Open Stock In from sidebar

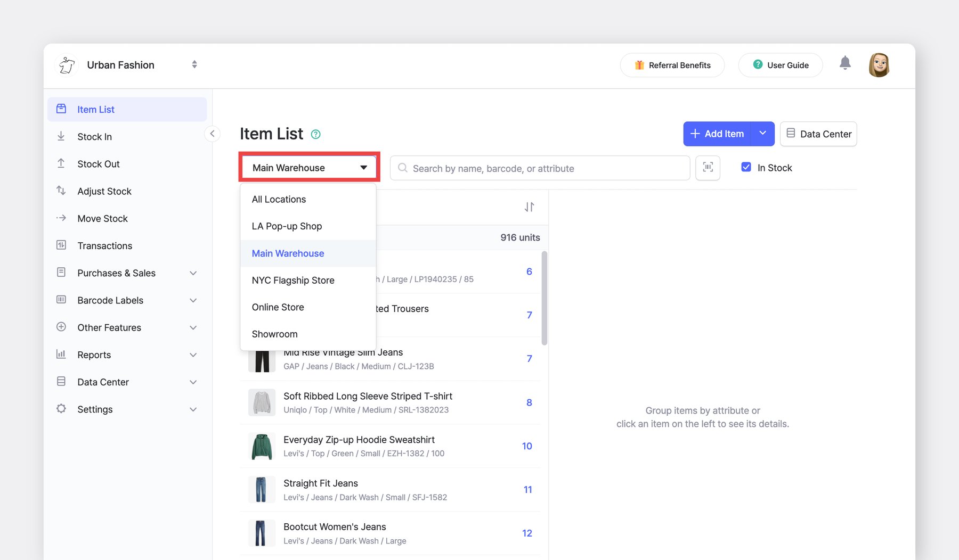[x=94, y=137]
